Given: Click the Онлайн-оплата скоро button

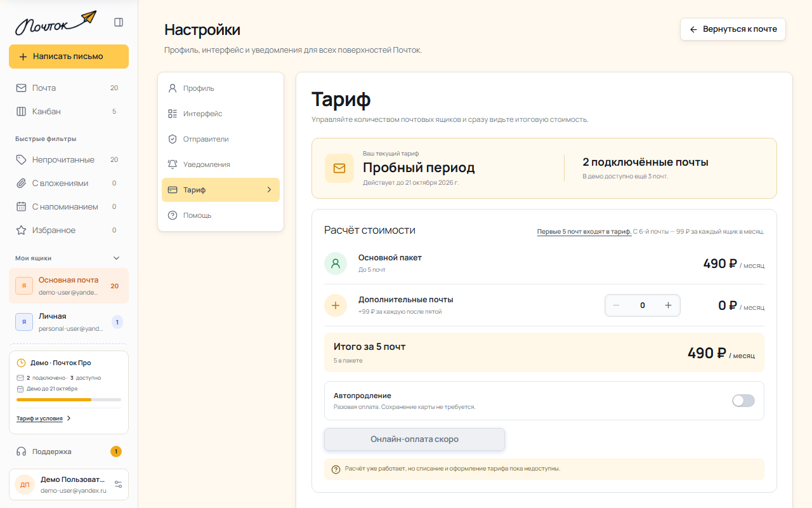Looking at the screenshot, I should click(x=414, y=439).
